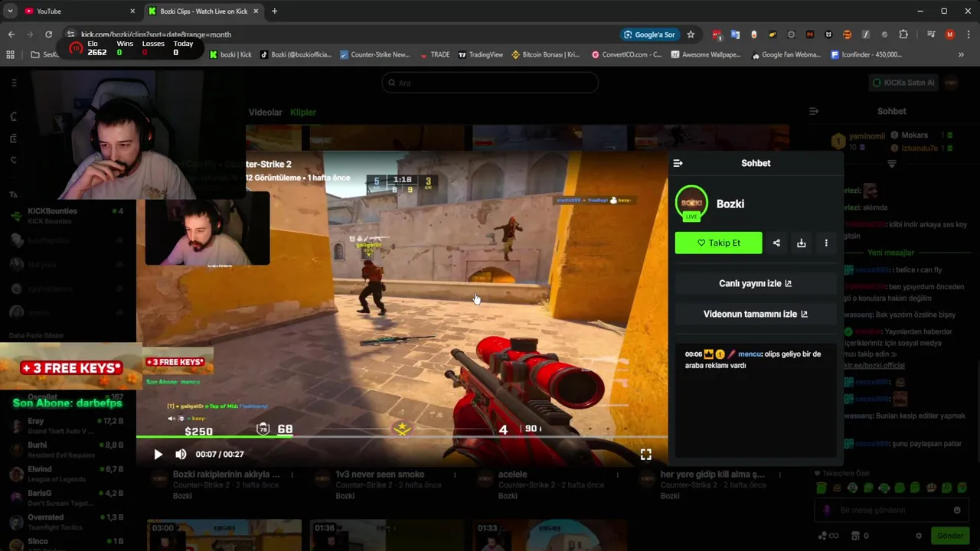Open BarisG channel in sidebar
Image resolution: width=980 pixels, height=551 pixels.
tap(67, 498)
